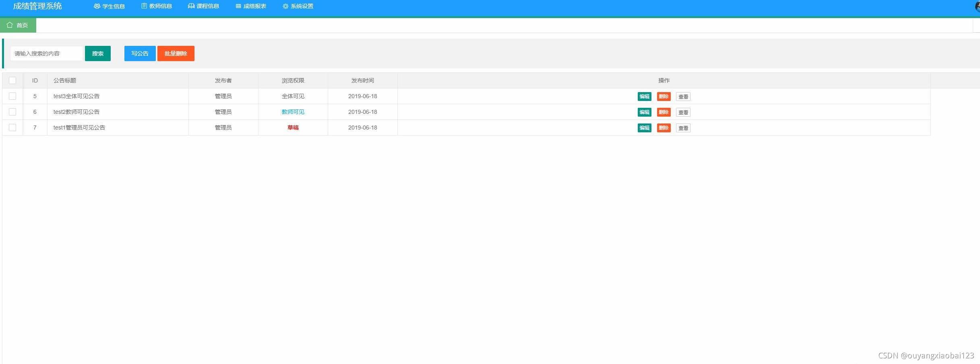Viewport: 980px width, 364px height.
Task: Focus the search content input field
Action: (47, 53)
